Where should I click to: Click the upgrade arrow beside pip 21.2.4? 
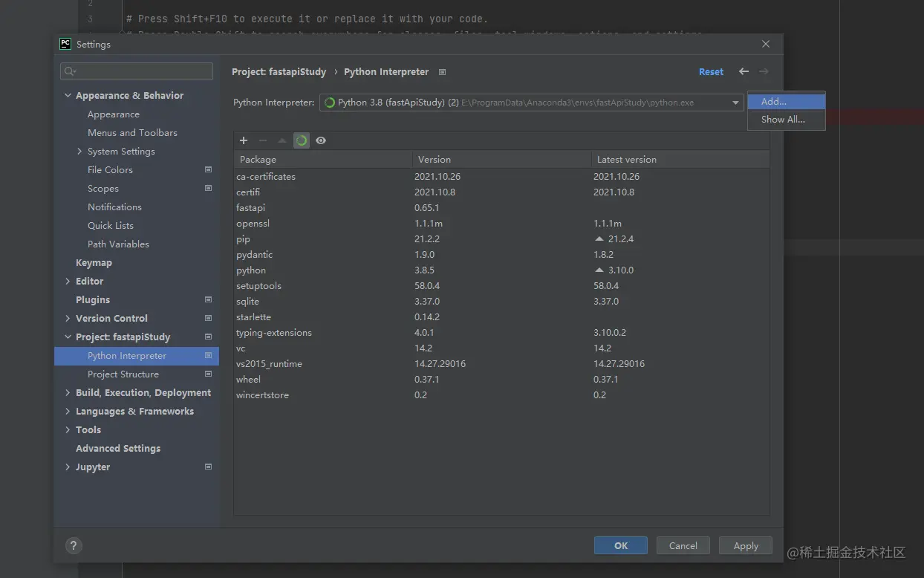point(599,239)
